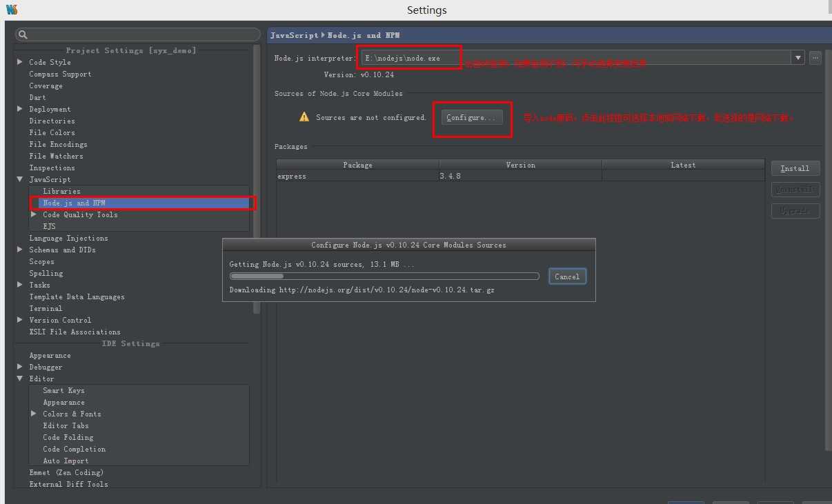The image size is (832, 504).
Task: Click the JavaScript breadcrumb in header
Action: coord(294,34)
